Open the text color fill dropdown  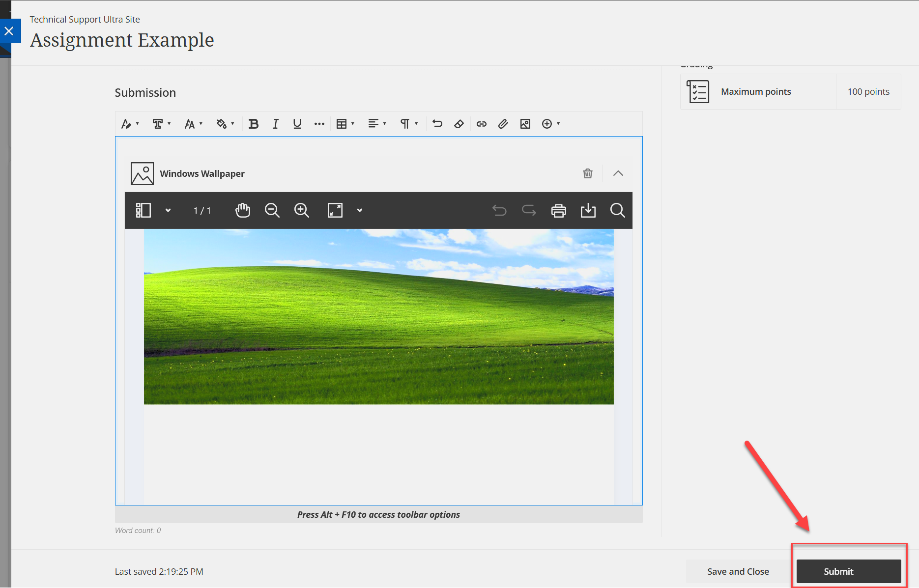coord(225,124)
